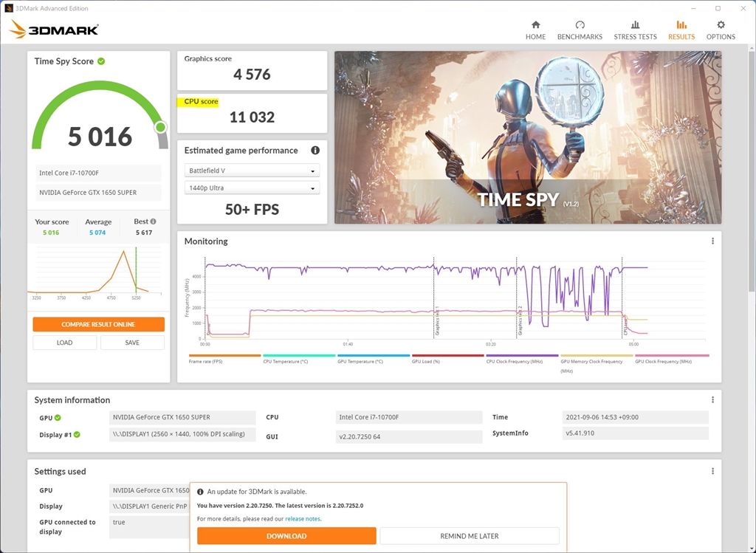Open the Options section
Viewport: 756px width, 553px height.
click(x=721, y=30)
